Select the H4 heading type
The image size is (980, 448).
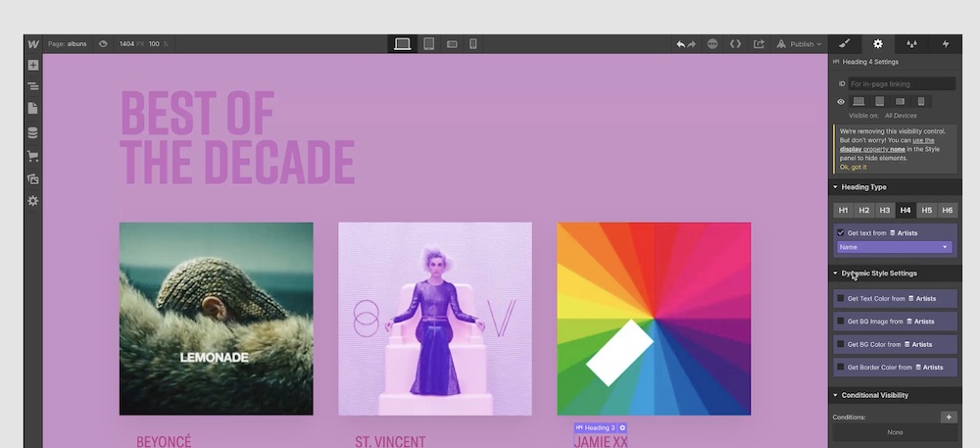tap(905, 211)
